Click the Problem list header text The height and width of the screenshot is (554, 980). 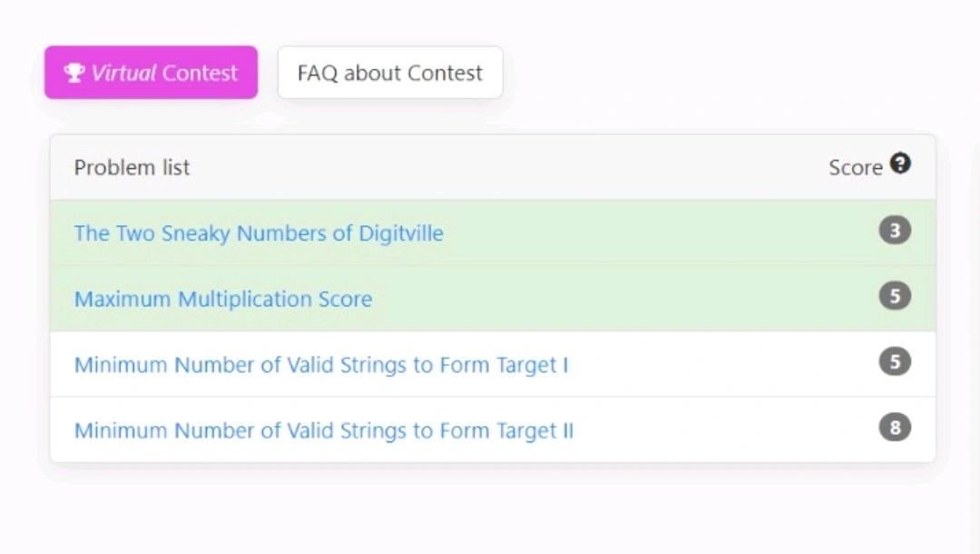tap(132, 168)
